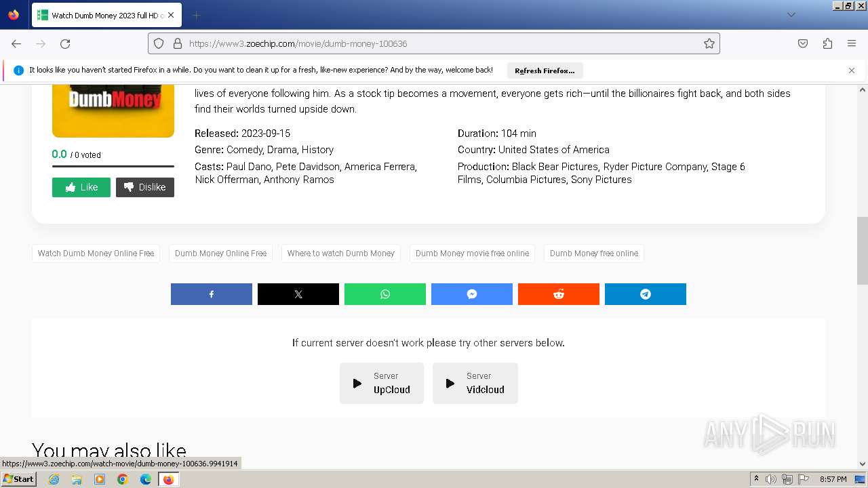The height and width of the screenshot is (488, 868).
Task: Click the vertical page scrollbar thumb
Action: 863,251
